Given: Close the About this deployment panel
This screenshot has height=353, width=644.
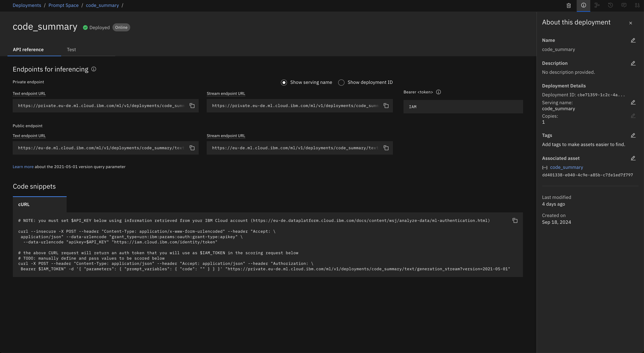Looking at the screenshot, I should 631,23.
